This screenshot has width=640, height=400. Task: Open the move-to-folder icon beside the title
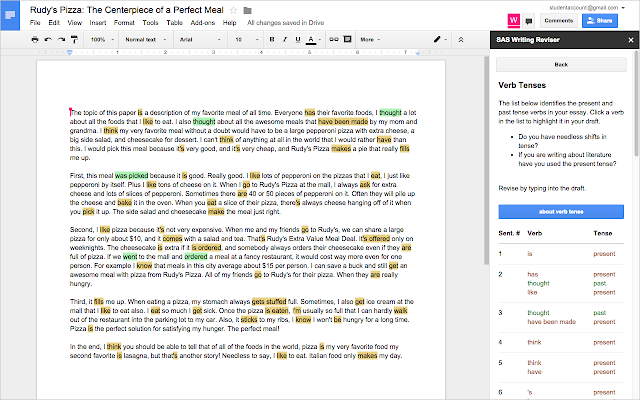tap(247, 10)
